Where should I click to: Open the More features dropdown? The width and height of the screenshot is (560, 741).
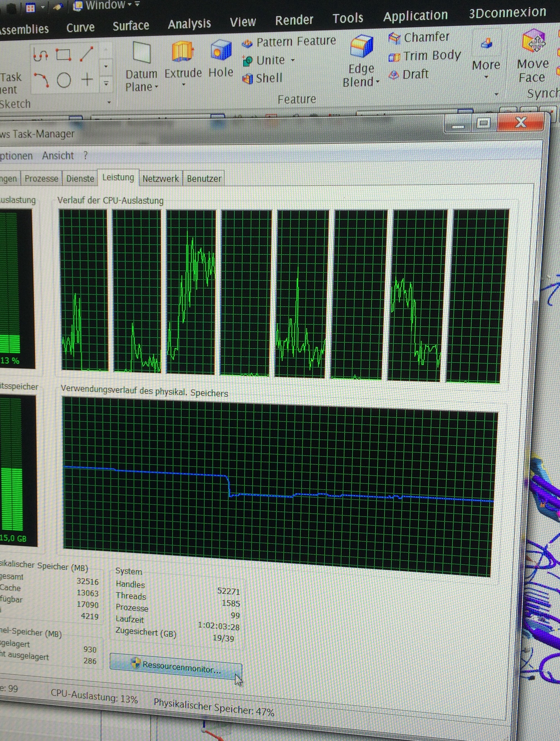point(486,65)
